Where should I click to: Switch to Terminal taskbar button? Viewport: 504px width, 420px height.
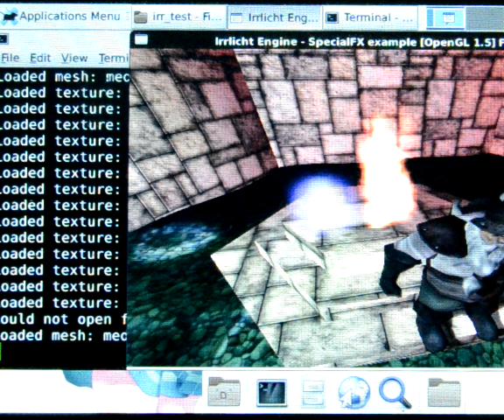369,17
